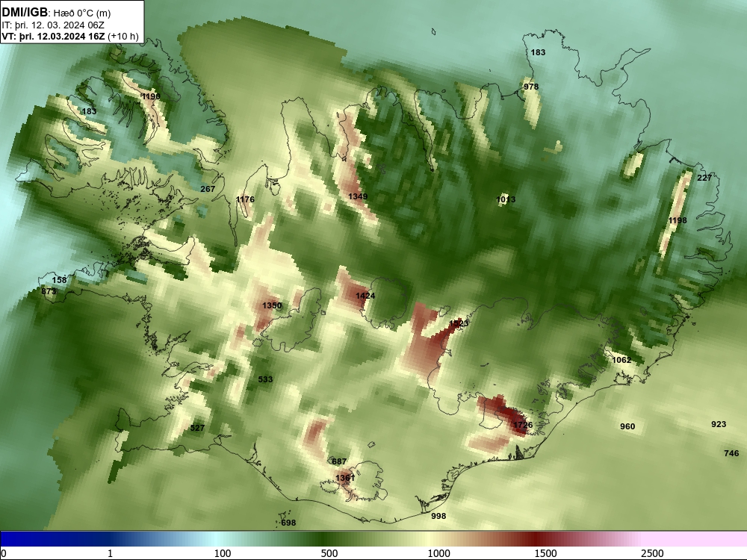Image resolution: width=747 pixels, height=560 pixels.
Task: Click the 227 height label
Action: (704, 178)
